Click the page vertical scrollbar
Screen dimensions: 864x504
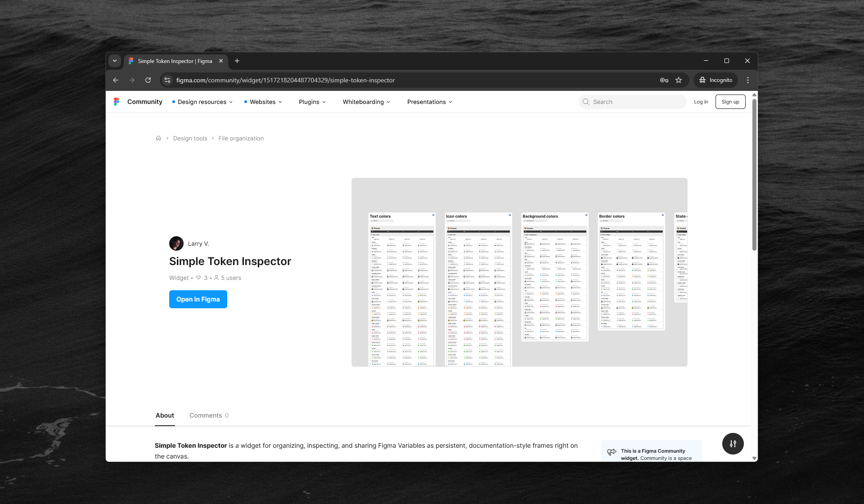pyautogui.click(x=754, y=175)
